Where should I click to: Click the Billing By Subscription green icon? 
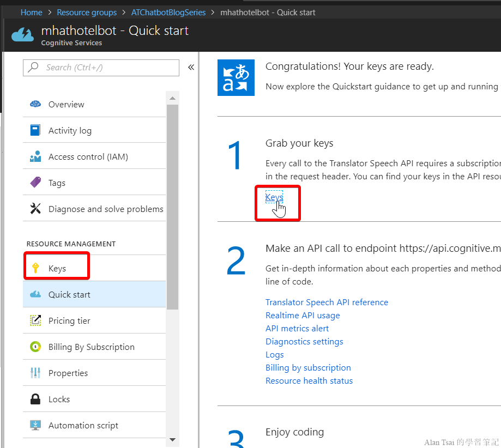(35, 347)
